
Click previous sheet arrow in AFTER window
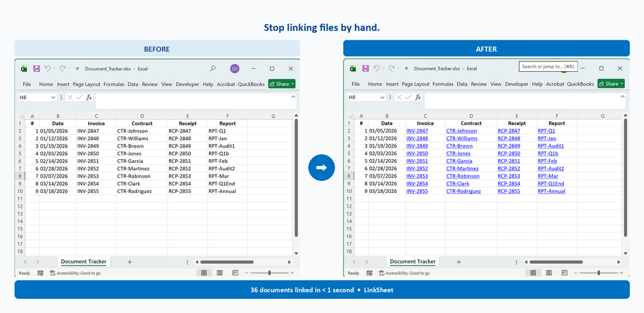(x=354, y=262)
